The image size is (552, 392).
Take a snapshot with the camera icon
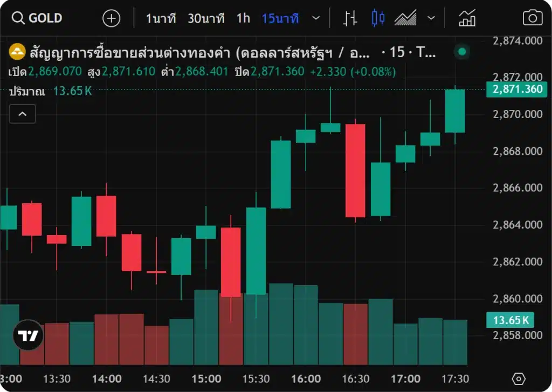533,18
